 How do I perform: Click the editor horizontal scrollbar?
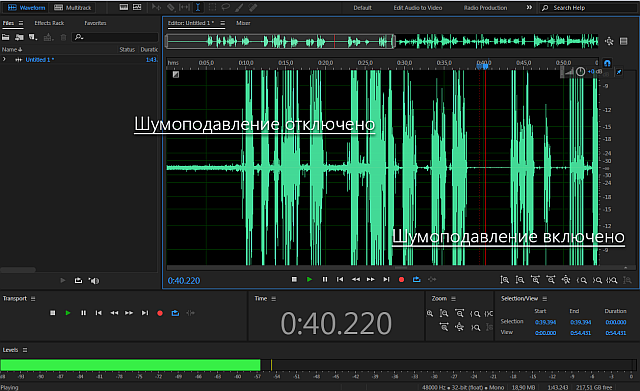click(400, 268)
